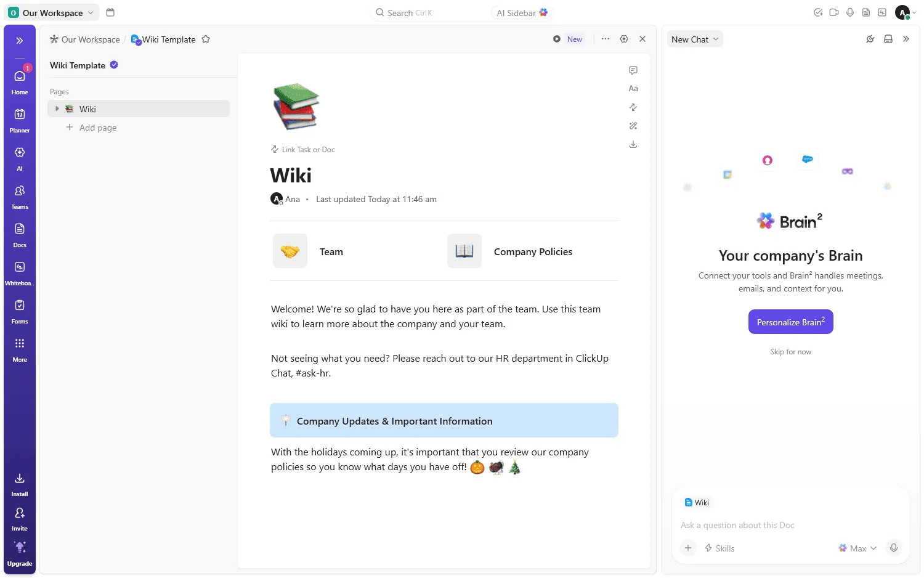Click the pin icon in chat panel
The image size is (924, 578).
point(870,39)
